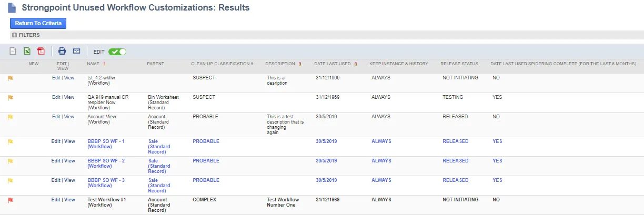Edit BBBP SO WF - 3 row

pyautogui.click(x=56, y=180)
